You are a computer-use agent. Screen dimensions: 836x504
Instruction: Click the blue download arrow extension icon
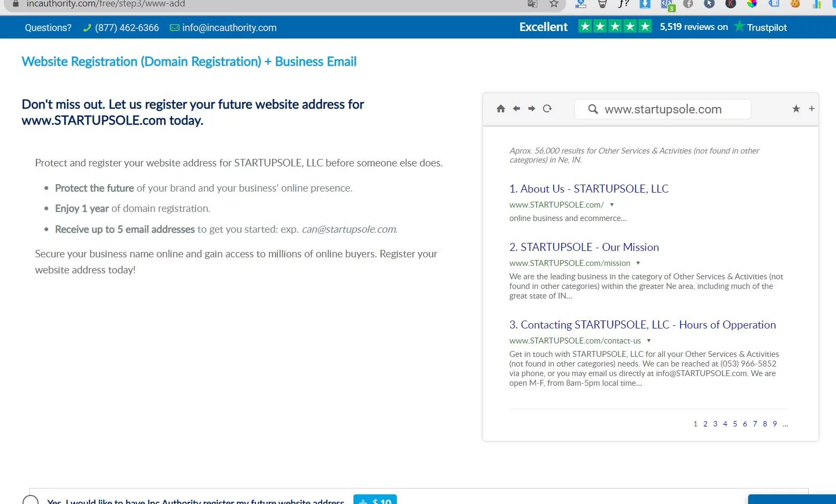click(645, 4)
